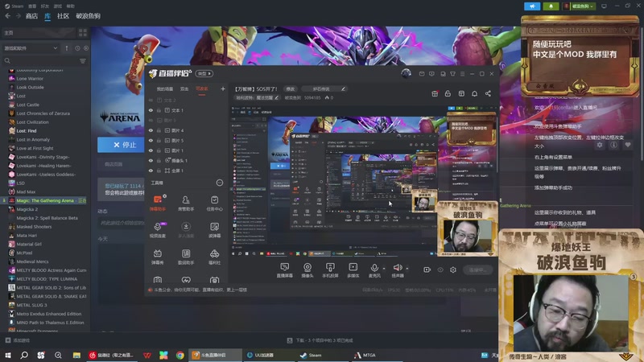Add 摄像头 camera source
The height and width of the screenshot is (362, 644).
point(308,270)
